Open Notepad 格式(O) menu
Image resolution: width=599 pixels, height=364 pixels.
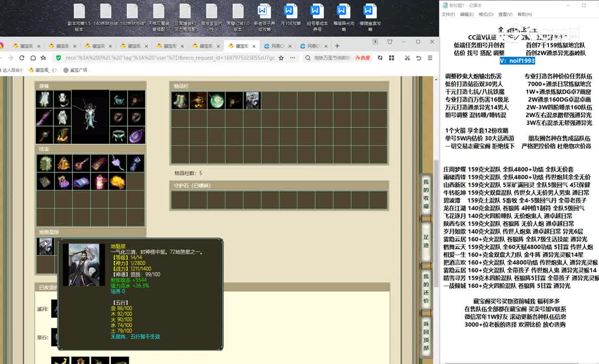click(486, 15)
